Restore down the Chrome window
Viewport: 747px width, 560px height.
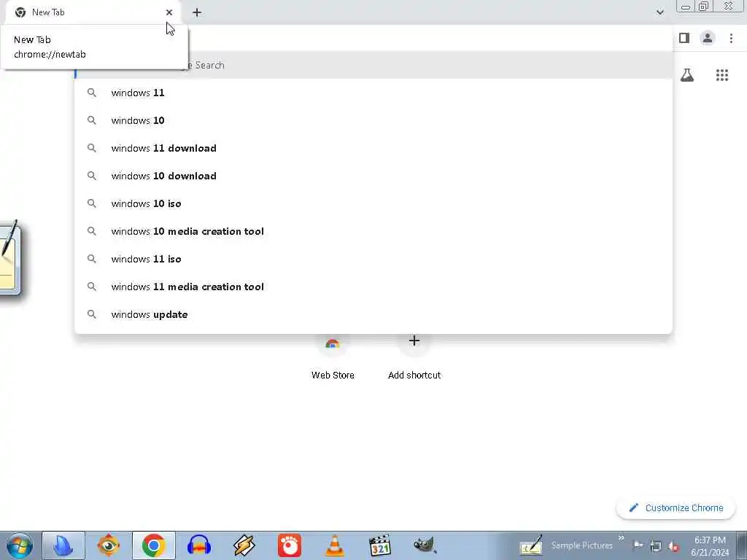(704, 7)
